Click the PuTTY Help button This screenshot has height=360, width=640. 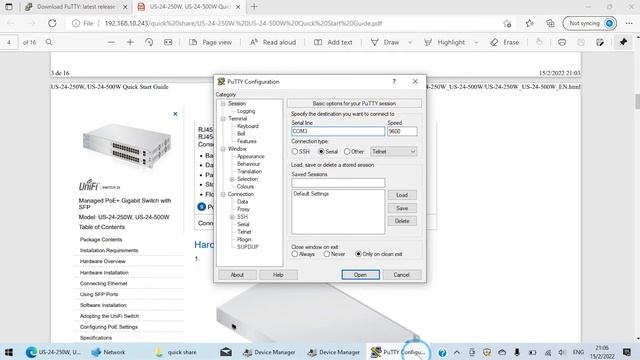click(278, 275)
